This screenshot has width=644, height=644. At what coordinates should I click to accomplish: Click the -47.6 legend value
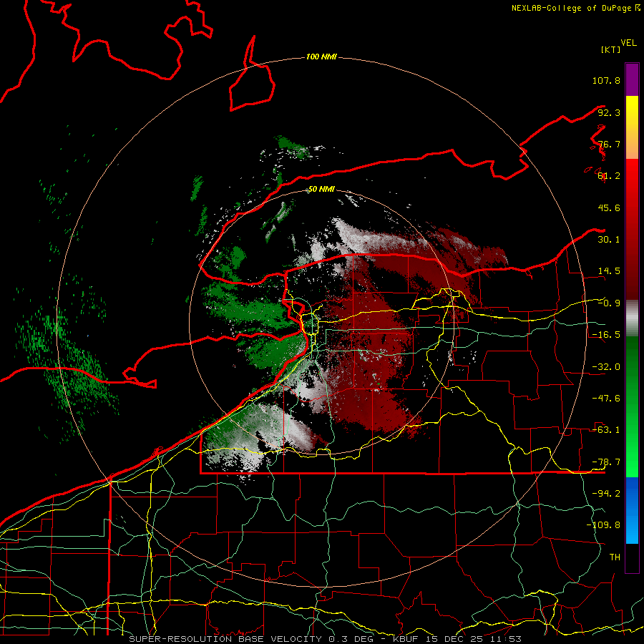pos(606,399)
